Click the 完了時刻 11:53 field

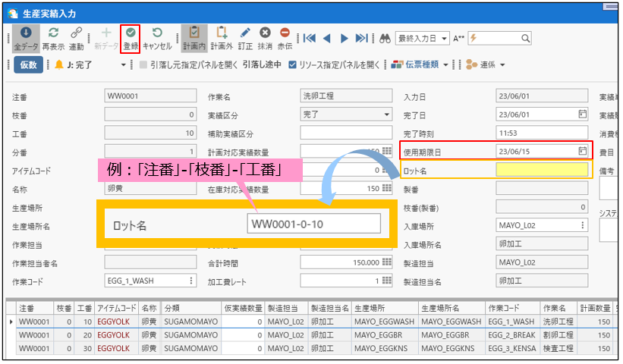click(542, 133)
